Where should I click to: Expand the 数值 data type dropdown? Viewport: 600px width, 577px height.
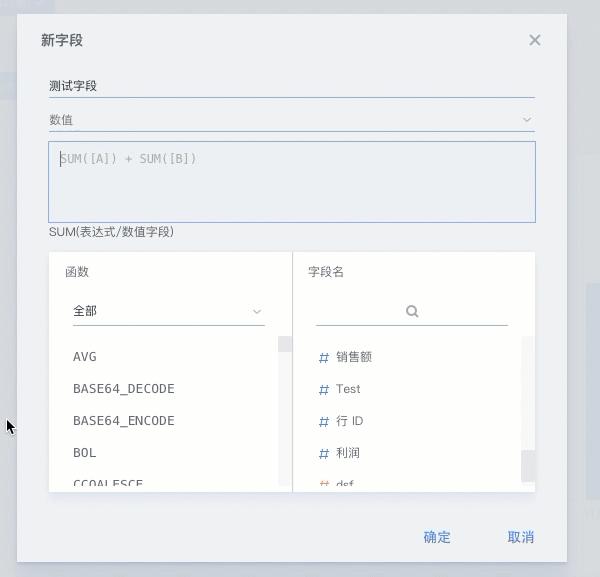pyautogui.click(x=291, y=120)
